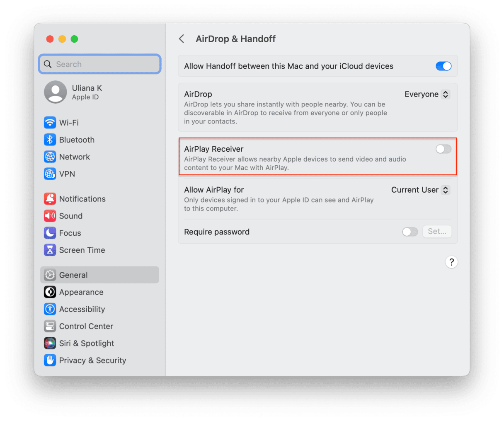Click the magnifying glass search icon
This screenshot has width=504, height=421.
pyautogui.click(x=48, y=64)
